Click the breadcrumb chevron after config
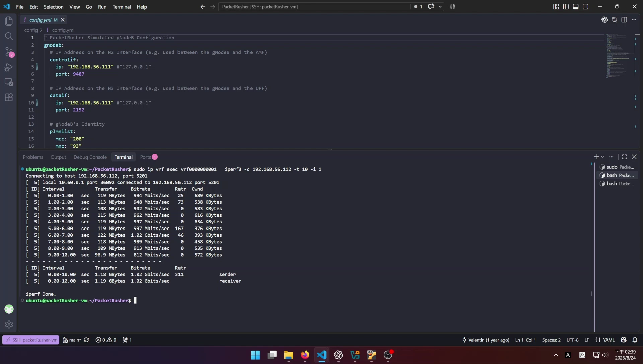The height and width of the screenshot is (364, 643). coord(41,30)
